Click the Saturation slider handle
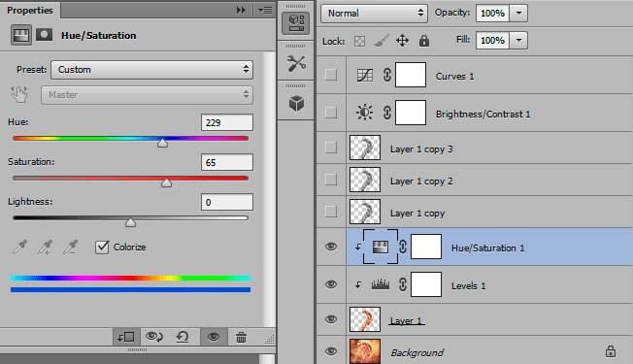This screenshot has height=364, width=633. [x=166, y=183]
